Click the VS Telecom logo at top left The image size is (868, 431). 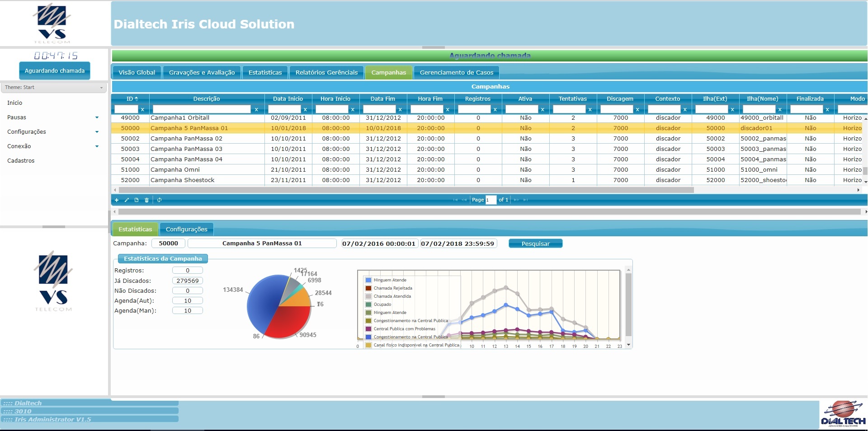52,23
